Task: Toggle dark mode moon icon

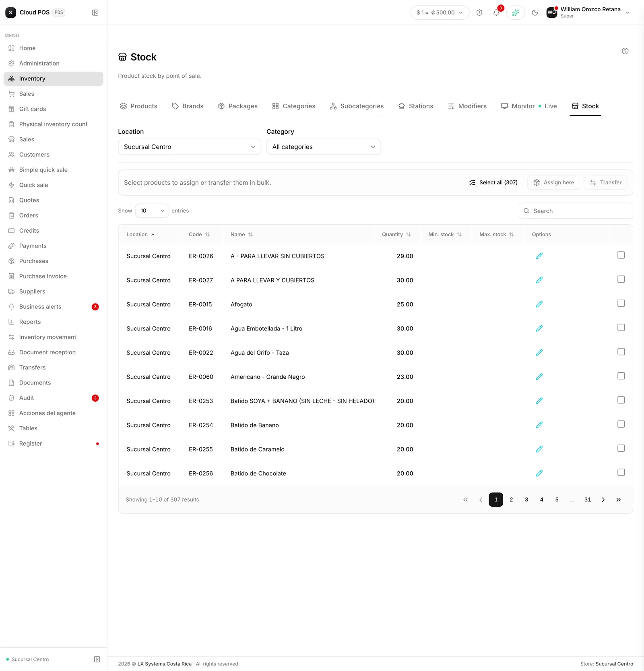Action: tap(535, 12)
